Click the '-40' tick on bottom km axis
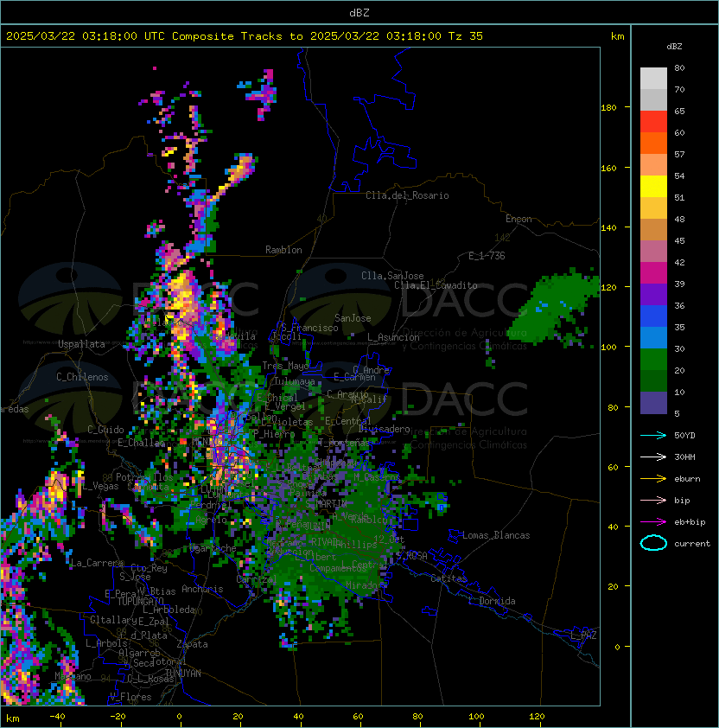This screenshot has width=719, height=728. point(57,717)
